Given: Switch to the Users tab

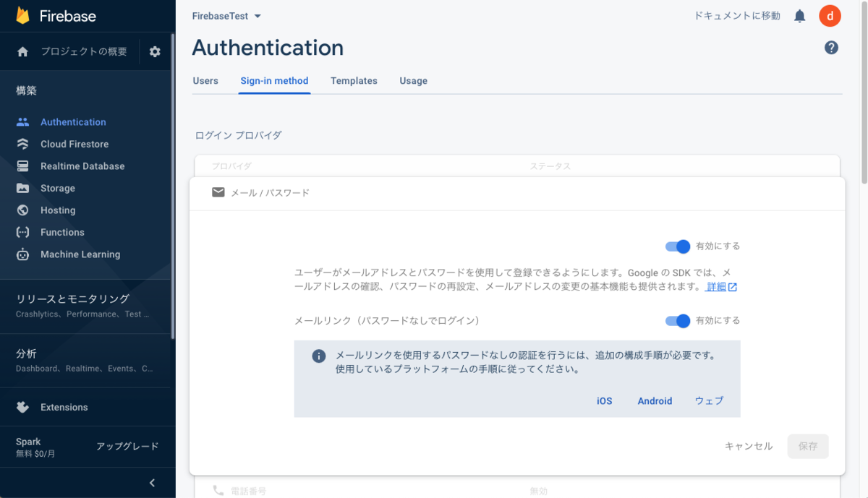Looking at the screenshot, I should point(205,81).
